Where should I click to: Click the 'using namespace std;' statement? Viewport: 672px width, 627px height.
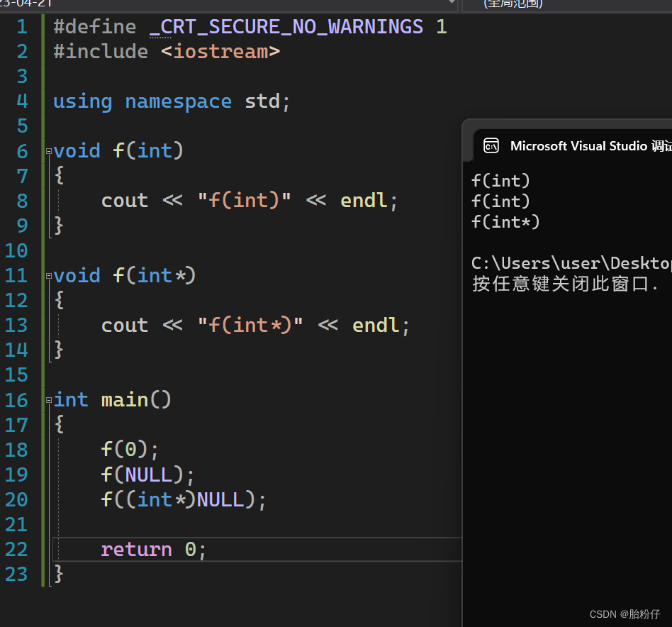tap(170, 101)
